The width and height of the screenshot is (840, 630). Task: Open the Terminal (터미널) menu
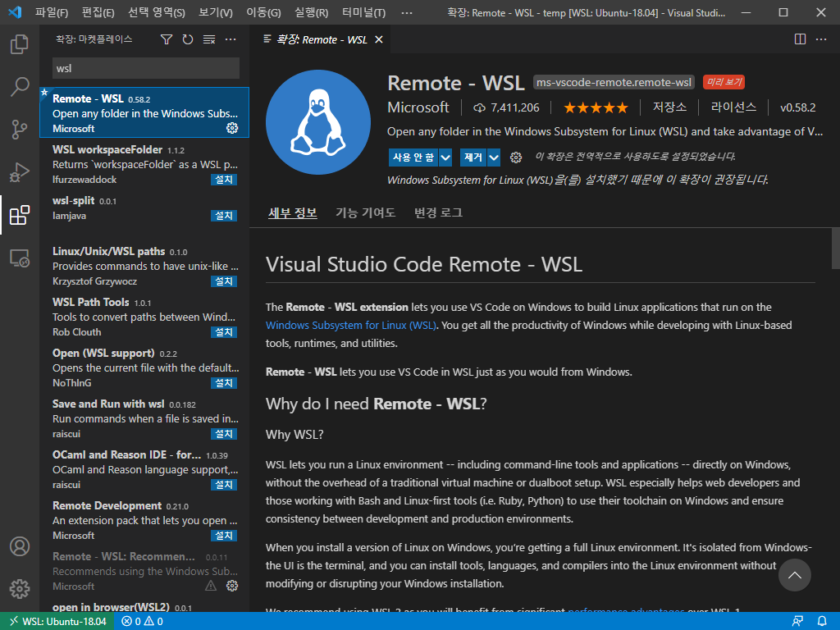click(x=363, y=12)
